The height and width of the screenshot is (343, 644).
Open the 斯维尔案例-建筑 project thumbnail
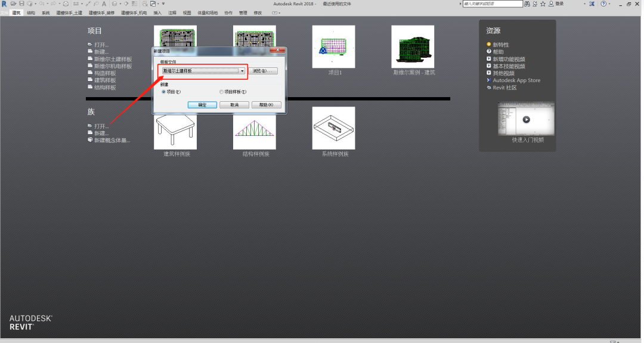[413, 47]
